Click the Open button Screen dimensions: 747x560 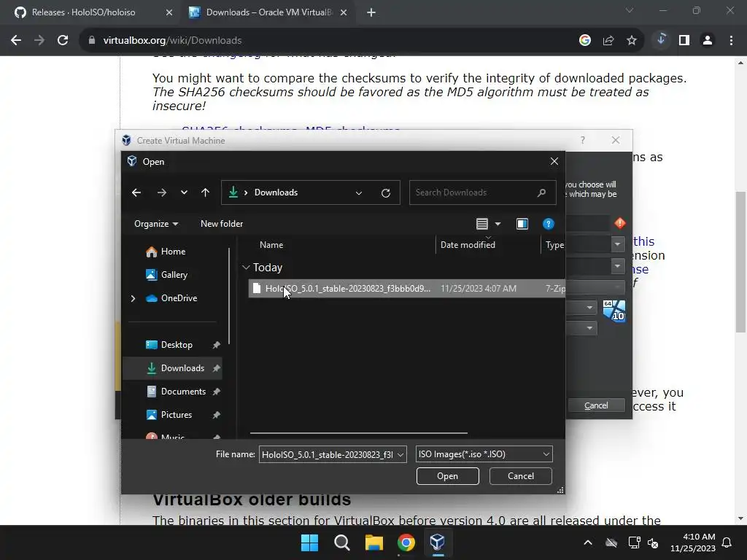point(447,476)
